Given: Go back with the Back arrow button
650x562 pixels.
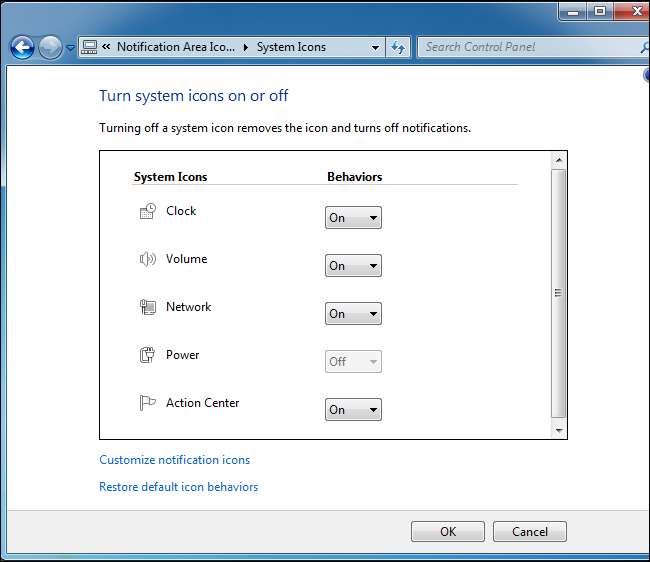Looking at the screenshot, I should pos(22,47).
